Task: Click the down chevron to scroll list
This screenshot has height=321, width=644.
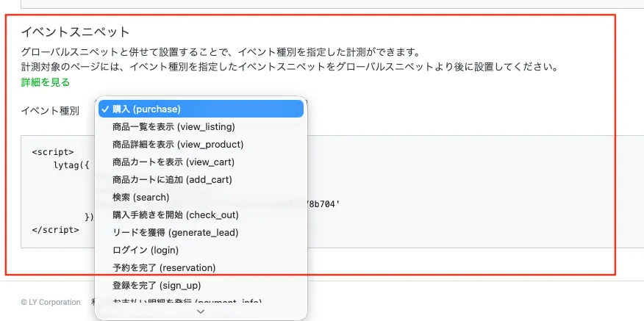Action: (x=201, y=311)
